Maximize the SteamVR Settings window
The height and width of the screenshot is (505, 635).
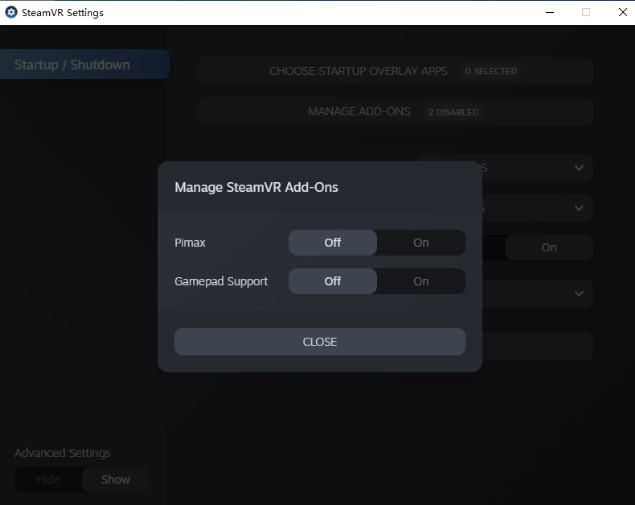point(585,12)
